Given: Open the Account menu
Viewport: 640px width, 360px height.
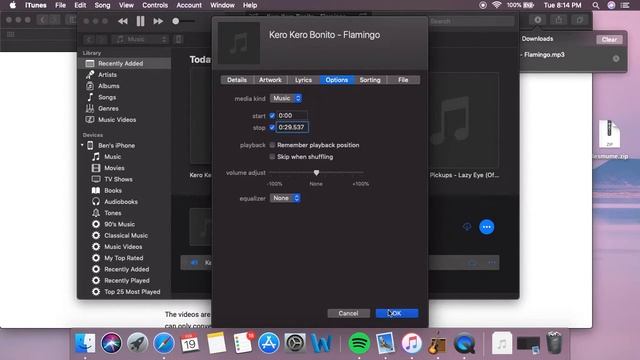Looking at the screenshot, I should [x=189, y=5].
